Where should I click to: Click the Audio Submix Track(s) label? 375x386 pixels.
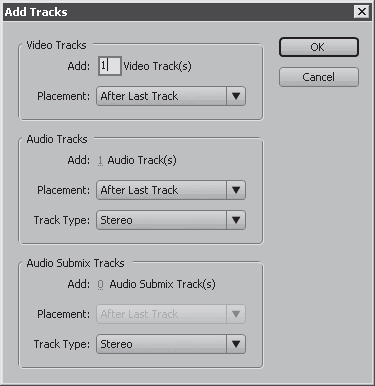163,284
